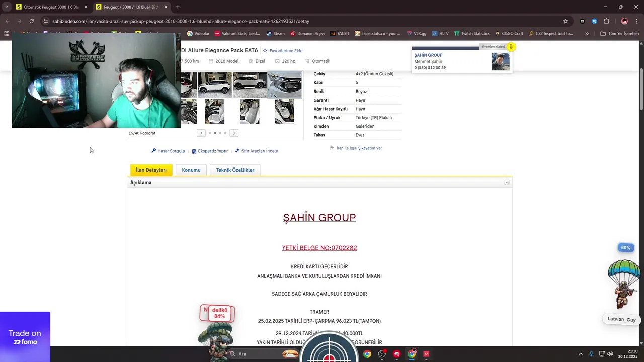Click the ŞAHİN GROUP heading in description

tap(319, 218)
